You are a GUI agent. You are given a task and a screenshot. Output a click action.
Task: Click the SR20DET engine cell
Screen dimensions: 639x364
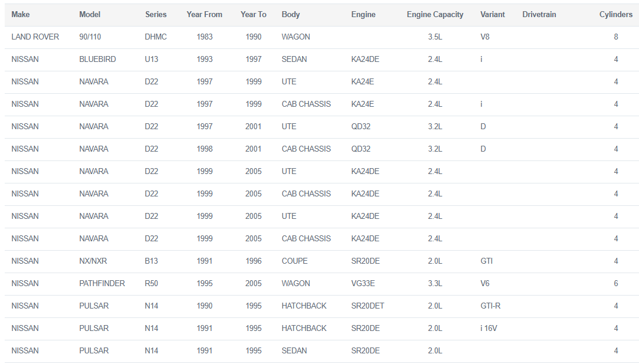click(368, 306)
